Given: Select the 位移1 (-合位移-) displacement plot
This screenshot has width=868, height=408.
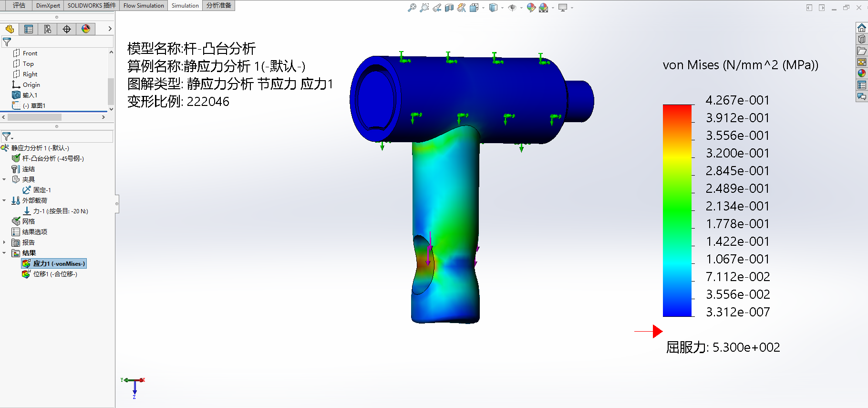Looking at the screenshot, I should click(x=50, y=274).
